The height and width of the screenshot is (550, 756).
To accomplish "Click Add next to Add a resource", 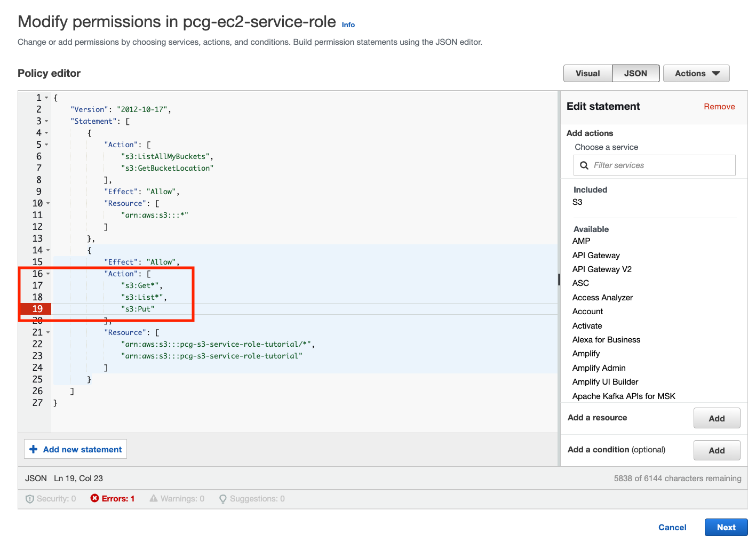I will [x=717, y=418].
